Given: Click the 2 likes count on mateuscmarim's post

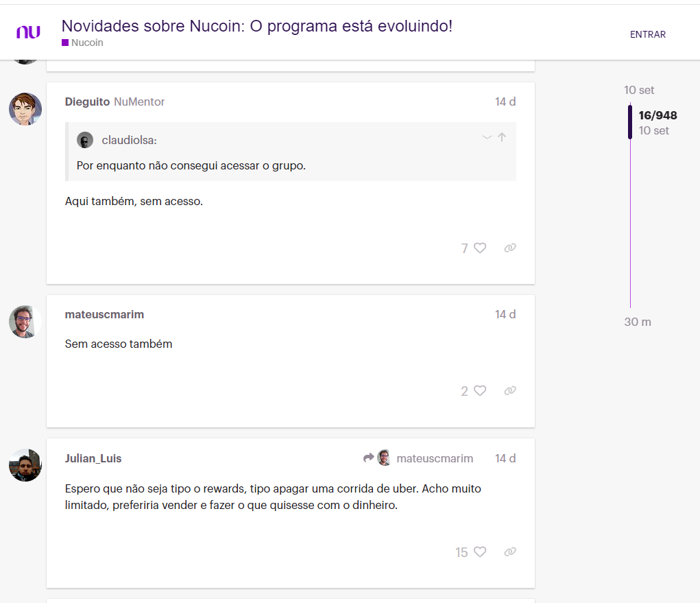Looking at the screenshot, I should [465, 391].
